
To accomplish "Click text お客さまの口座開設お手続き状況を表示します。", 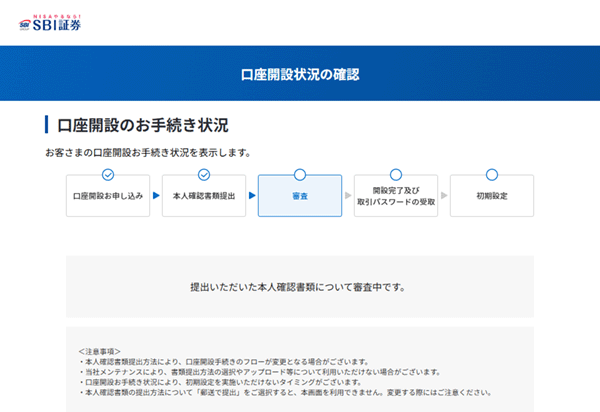I will click(148, 153).
